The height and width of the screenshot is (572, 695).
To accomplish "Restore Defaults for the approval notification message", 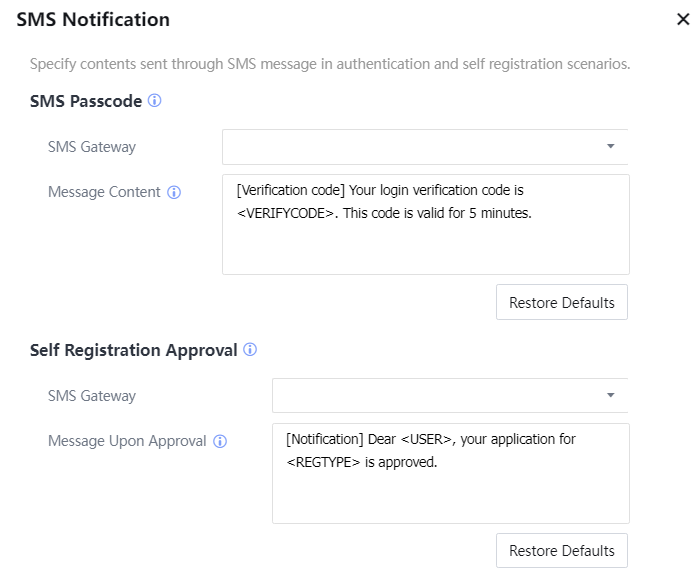I will [x=561, y=551].
